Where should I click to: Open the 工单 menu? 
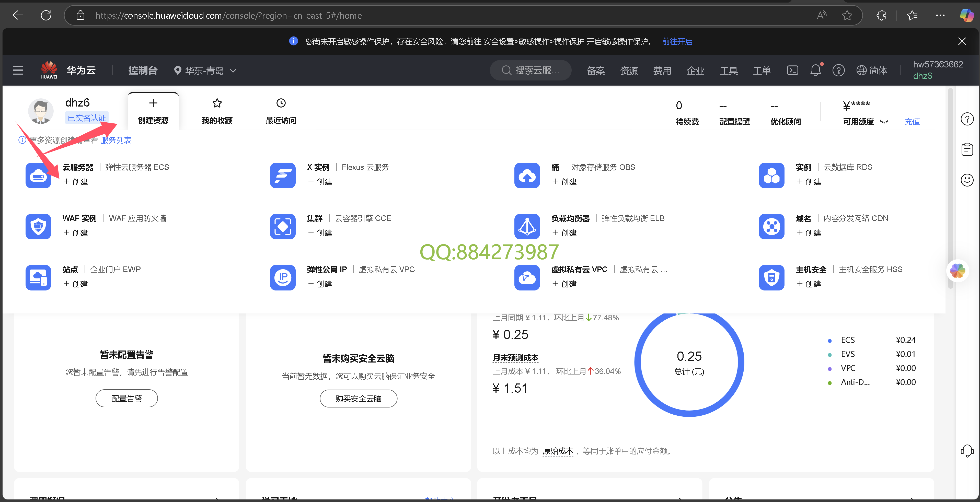click(x=762, y=70)
